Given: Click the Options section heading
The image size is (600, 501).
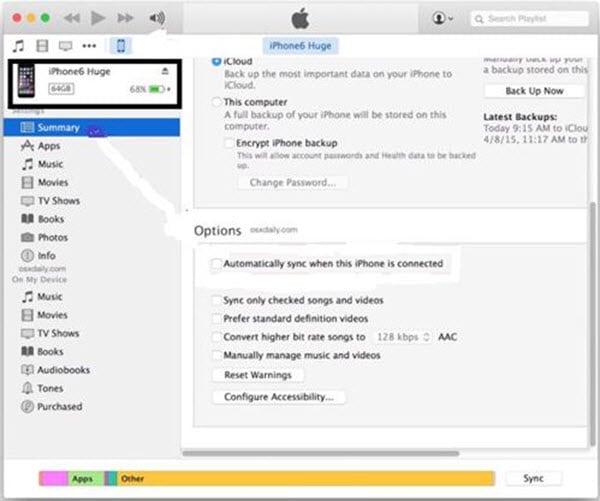Looking at the screenshot, I should tap(217, 231).
